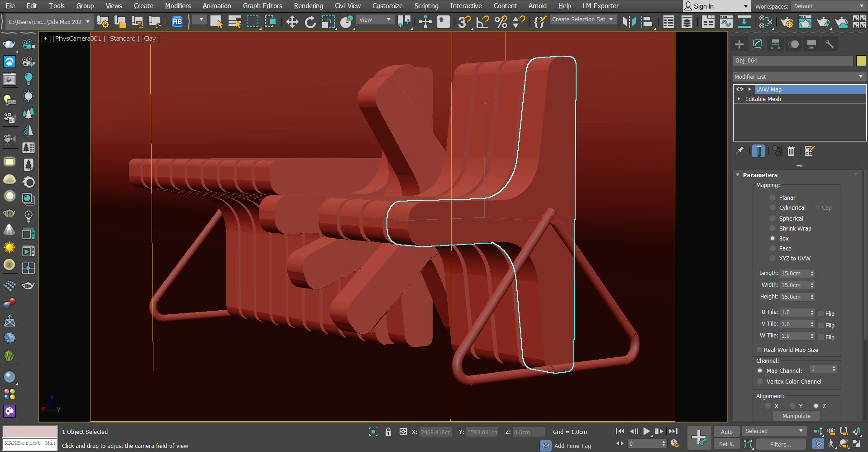The height and width of the screenshot is (452, 868).
Task: Expand the Editable Mesh stack entry
Action: coord(739,99)
